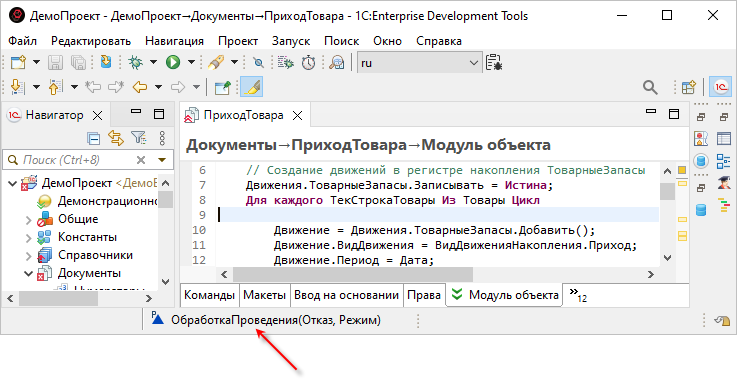Open the pen-nib dropdown arrow

[234, 62]
